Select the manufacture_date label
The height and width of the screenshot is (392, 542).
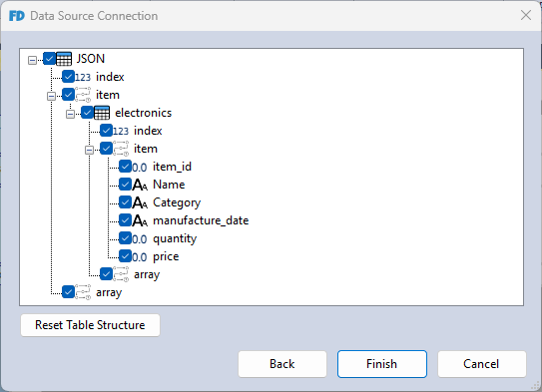click(x=201, y=220)
